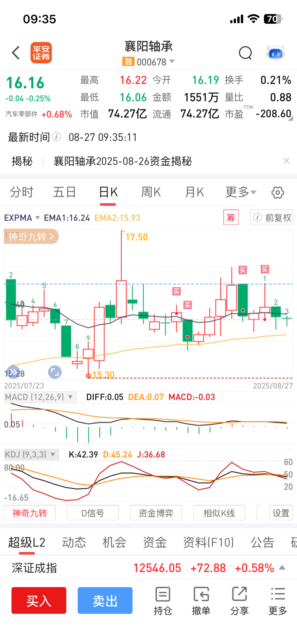Tap the red 买入 buy button

coord(39,601)
